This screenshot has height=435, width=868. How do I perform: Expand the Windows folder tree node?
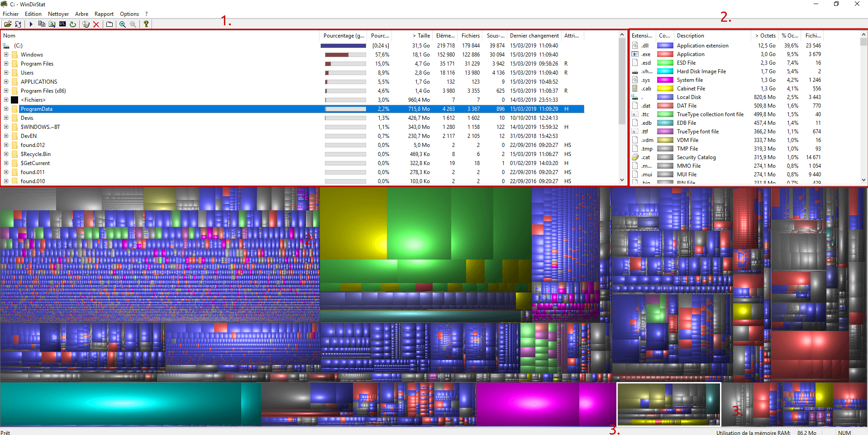click(x=6, y=55)
